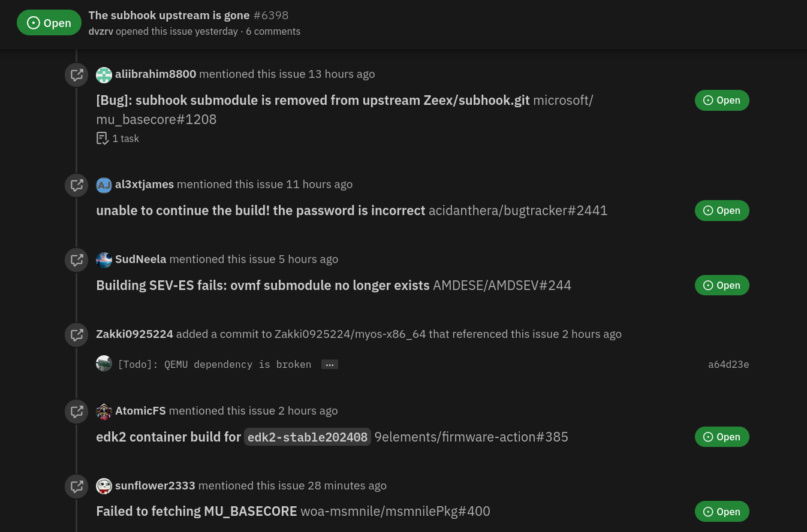This screenshot has height=532, width=807.
Task: Open Zakki0925224 username link
Action: coord(135,334)
